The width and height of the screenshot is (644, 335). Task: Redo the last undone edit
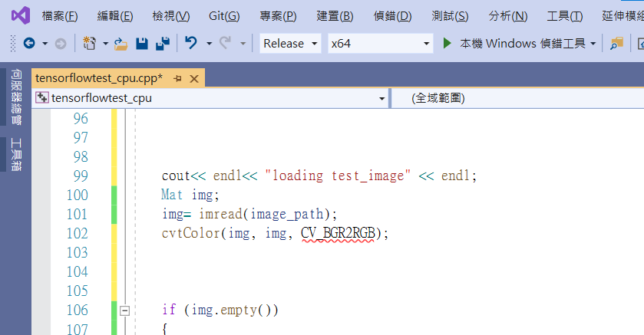[x=225, y=43]
